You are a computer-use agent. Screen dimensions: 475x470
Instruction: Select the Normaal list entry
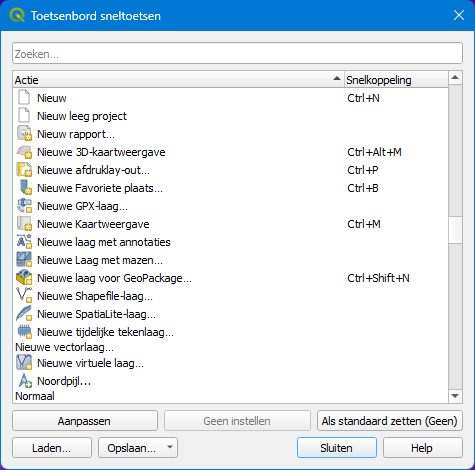[35, 396]
